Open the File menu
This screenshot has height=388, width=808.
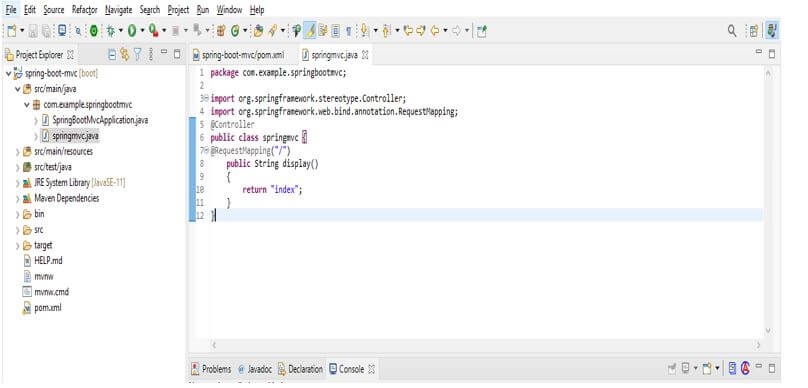[11, 9]
